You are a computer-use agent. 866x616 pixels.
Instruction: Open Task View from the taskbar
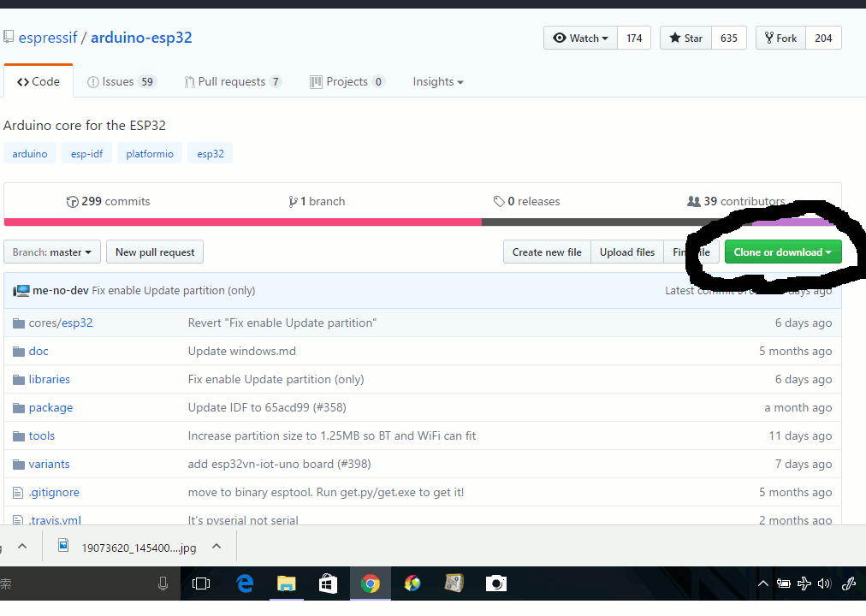tap(201, 583)
